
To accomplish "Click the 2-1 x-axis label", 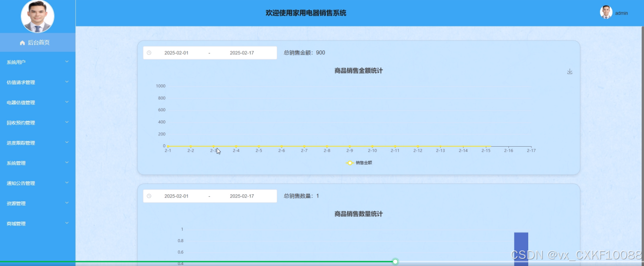I will click(x=168, y=151).
